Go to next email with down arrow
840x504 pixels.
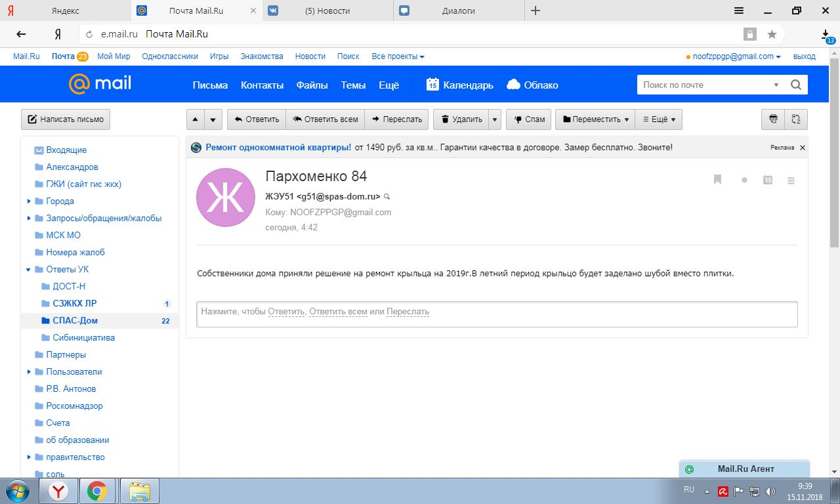(213, 119)
